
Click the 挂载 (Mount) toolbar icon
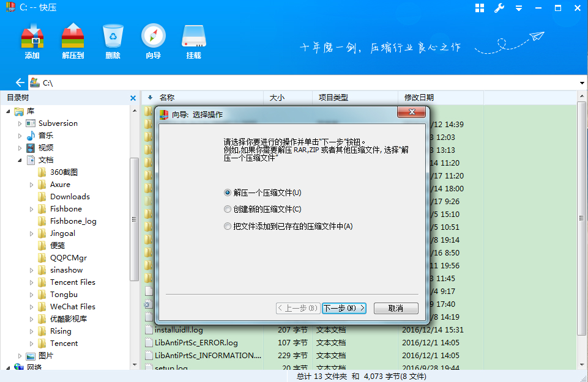[x=193, y=40]
